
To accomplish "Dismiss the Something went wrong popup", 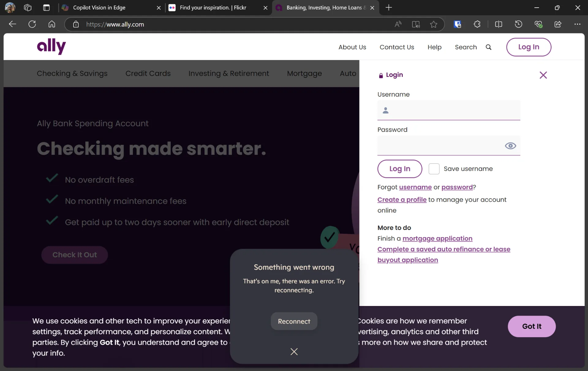I will [x=294, y=352].
